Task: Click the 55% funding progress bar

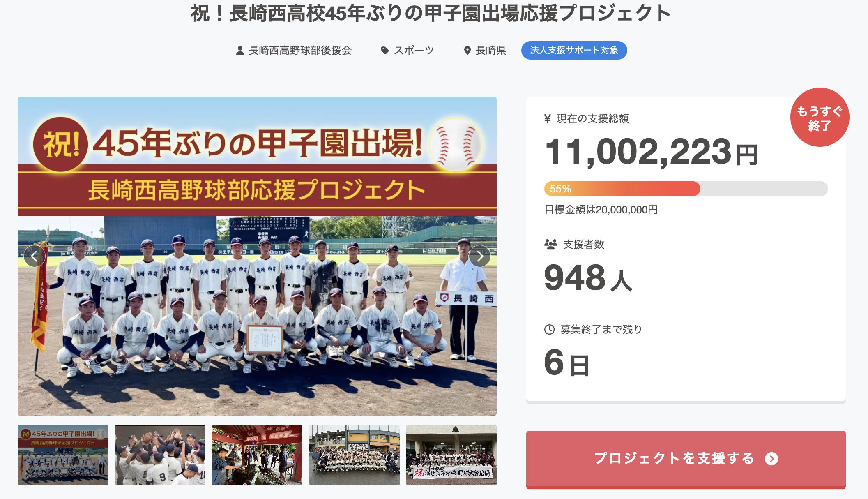Action: (686, 189)
